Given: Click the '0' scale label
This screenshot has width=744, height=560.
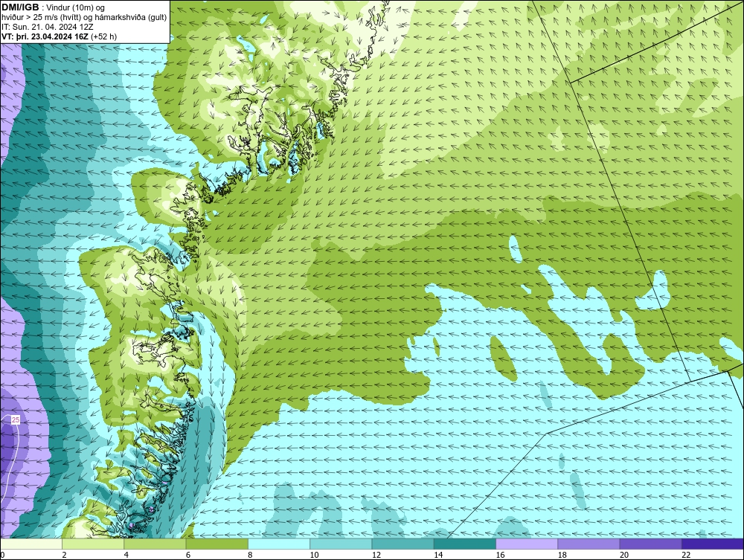Looking at the screenshot, I should tap(2, 556).
